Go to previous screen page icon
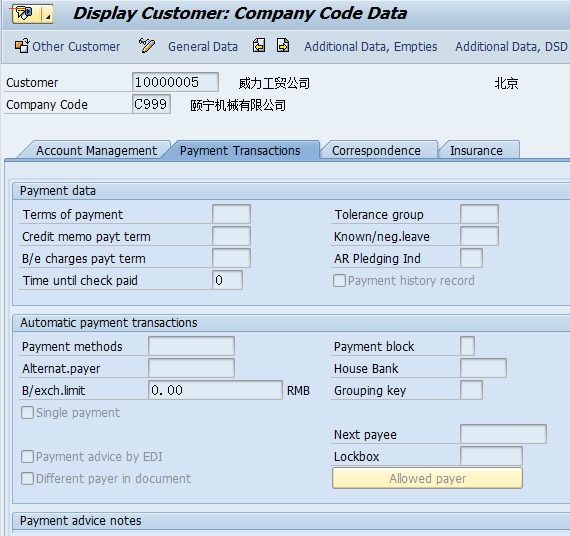This screenshot has height=536, width=570. click(259, 46)
